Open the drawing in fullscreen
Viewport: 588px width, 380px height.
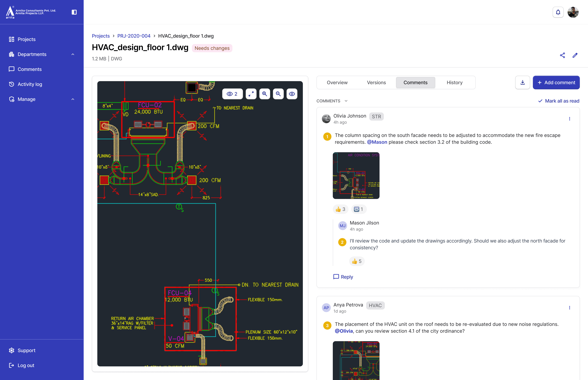(251, 94)
